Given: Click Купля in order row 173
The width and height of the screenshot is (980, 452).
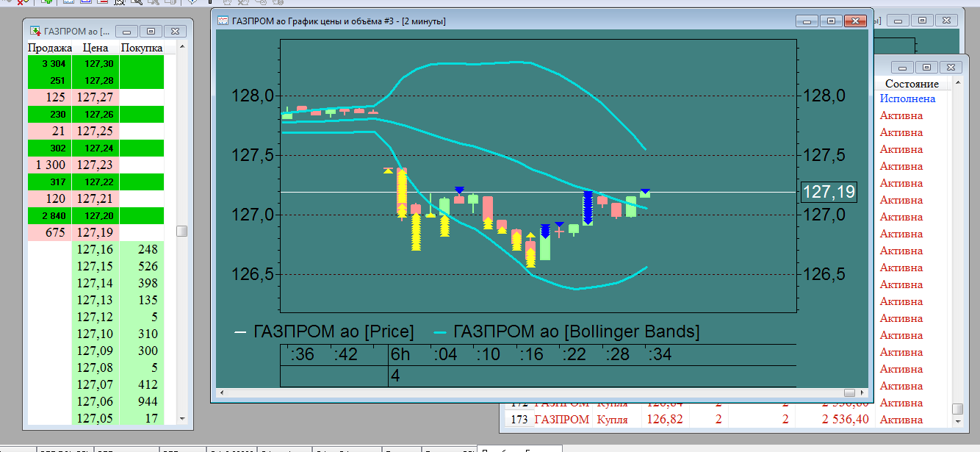Looking at the screenshot, I should coord(612,420).
